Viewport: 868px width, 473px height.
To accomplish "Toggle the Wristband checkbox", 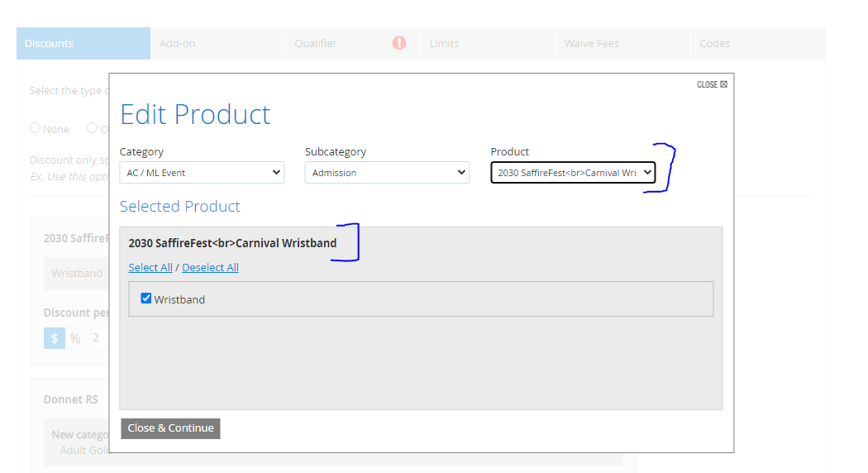I will 146,299.
